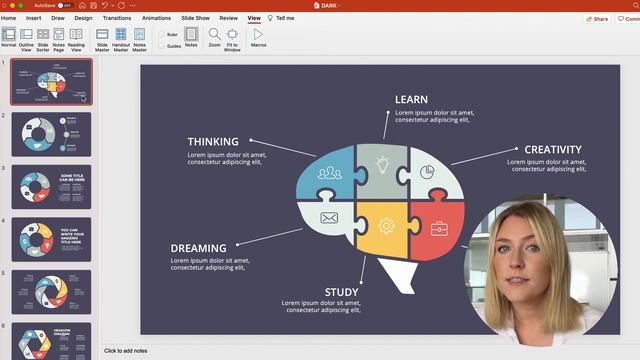Open the Transitions tab
Screen dimensions: 640x360
tap(117, 18)
